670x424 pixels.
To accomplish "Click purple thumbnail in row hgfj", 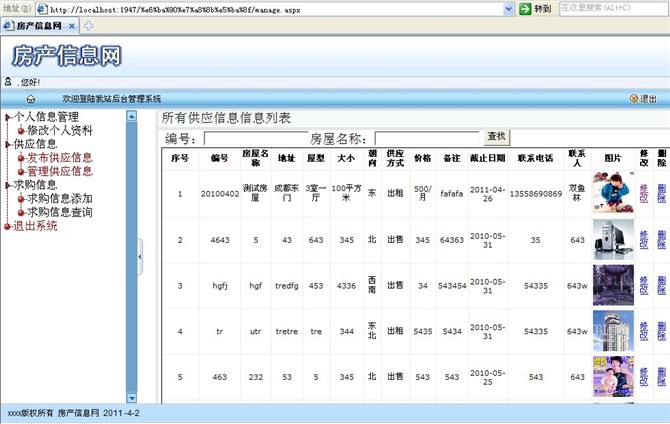I will (613, 285).
